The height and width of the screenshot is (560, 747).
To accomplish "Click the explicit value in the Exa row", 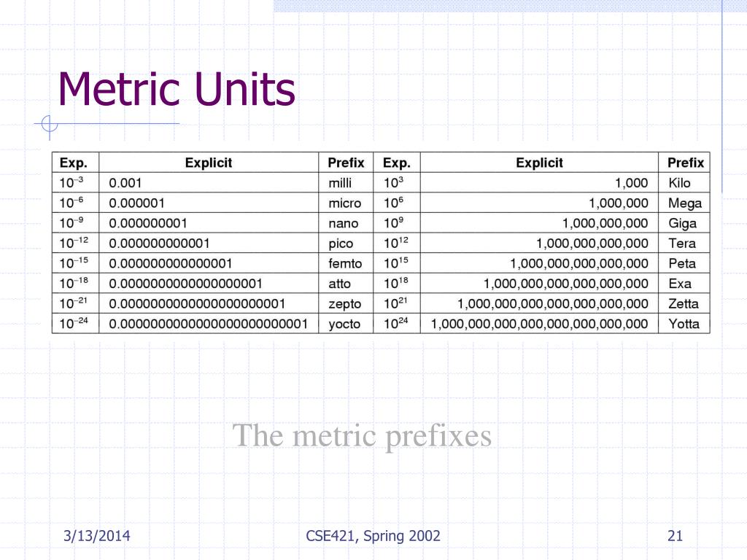I will (566, 284).
